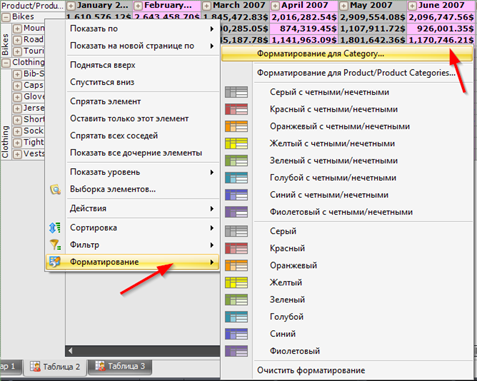Click the plain orange style icon next to Оранжевый
Screen dimensions: 477x381
click(x=236, y=265)
